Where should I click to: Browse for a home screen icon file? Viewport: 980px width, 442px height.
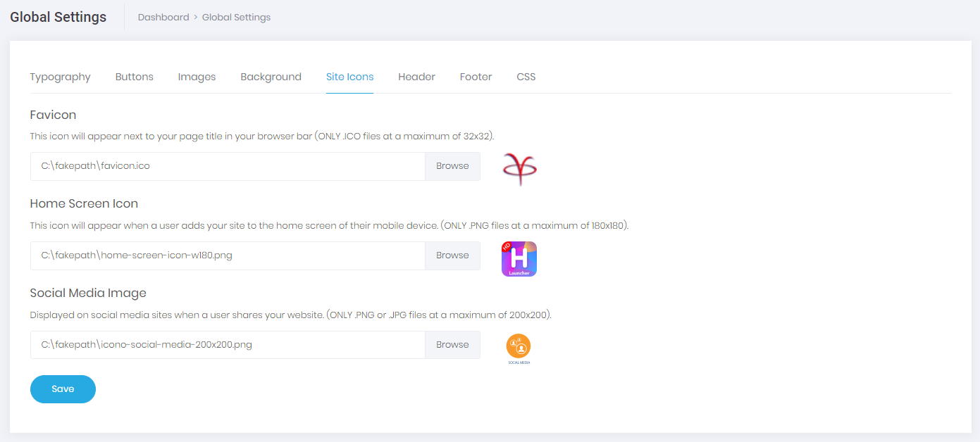click(x=452, y=255)
